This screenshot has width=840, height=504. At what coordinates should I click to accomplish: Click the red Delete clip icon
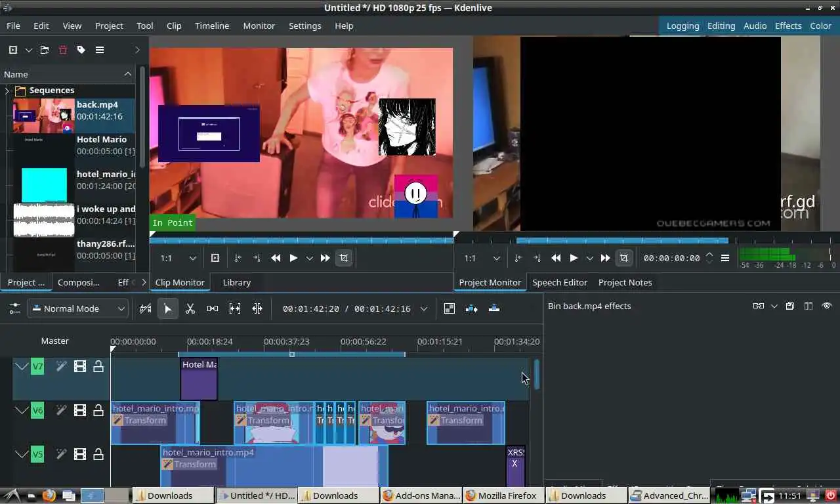[63, 50]
